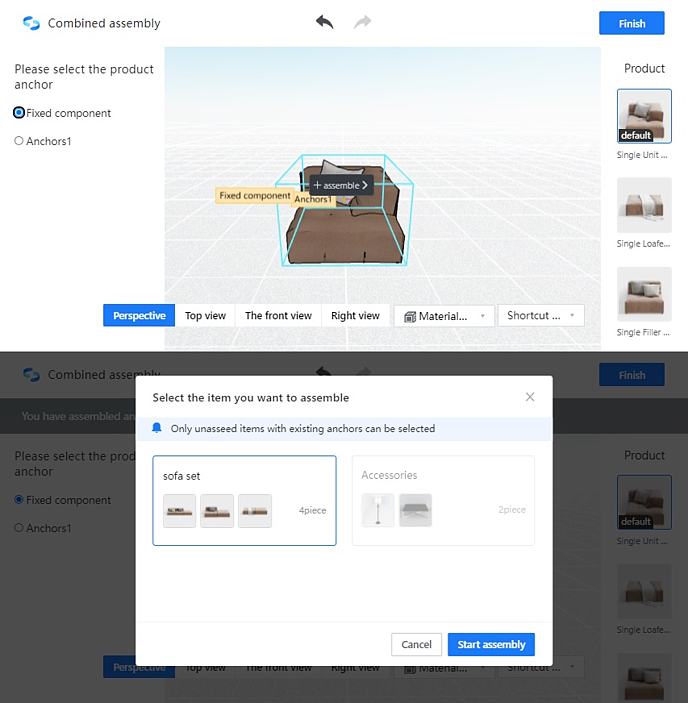
Task: Open the Shortcut dropdown
Action: click(x=541, y=316)
